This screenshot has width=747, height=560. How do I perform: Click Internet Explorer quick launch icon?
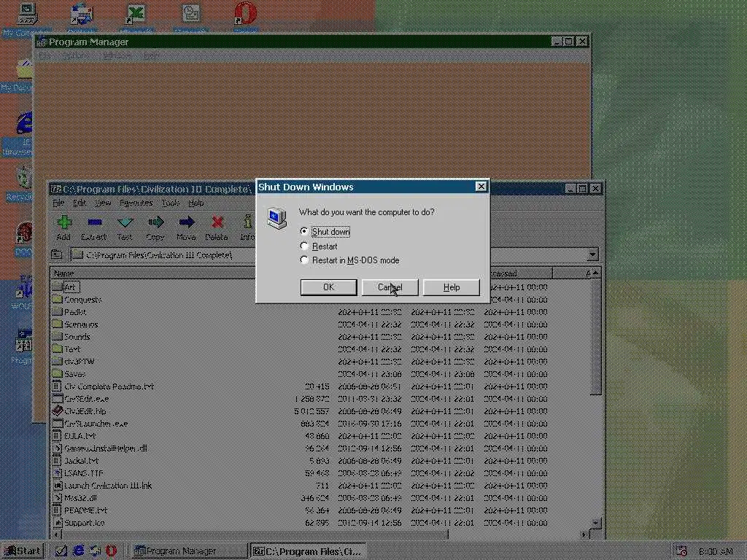(78, 551)
